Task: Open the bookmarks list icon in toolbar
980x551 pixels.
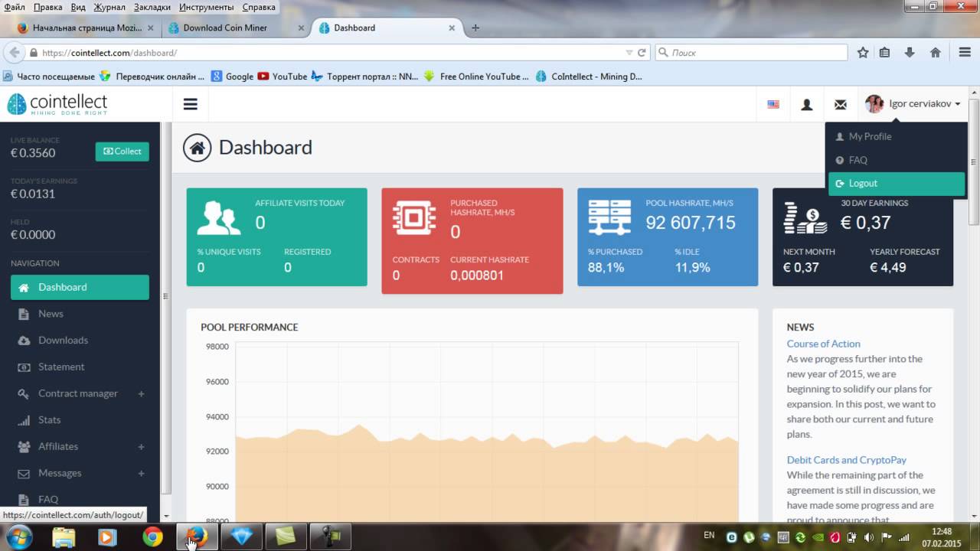Action: click(884, 53)
